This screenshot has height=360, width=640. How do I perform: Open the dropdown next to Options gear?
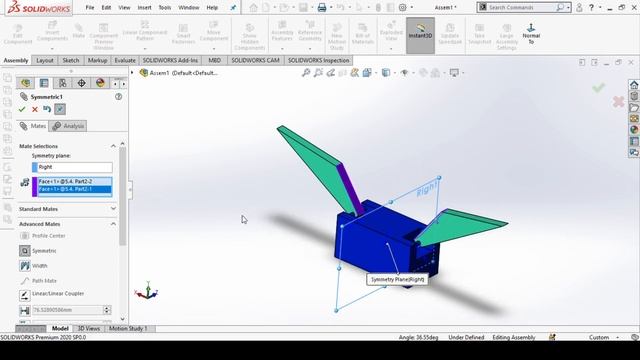[411, 7]
